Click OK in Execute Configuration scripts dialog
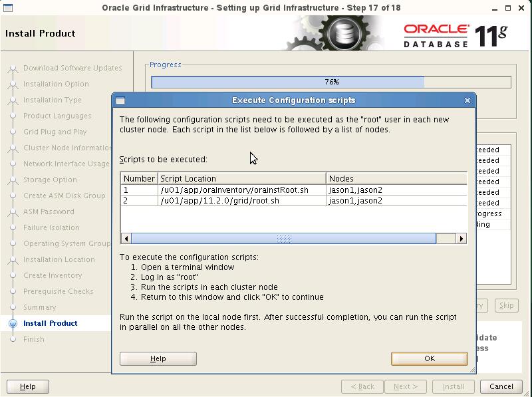The width and height of the screenshot is (532, 397). [429, 358]
